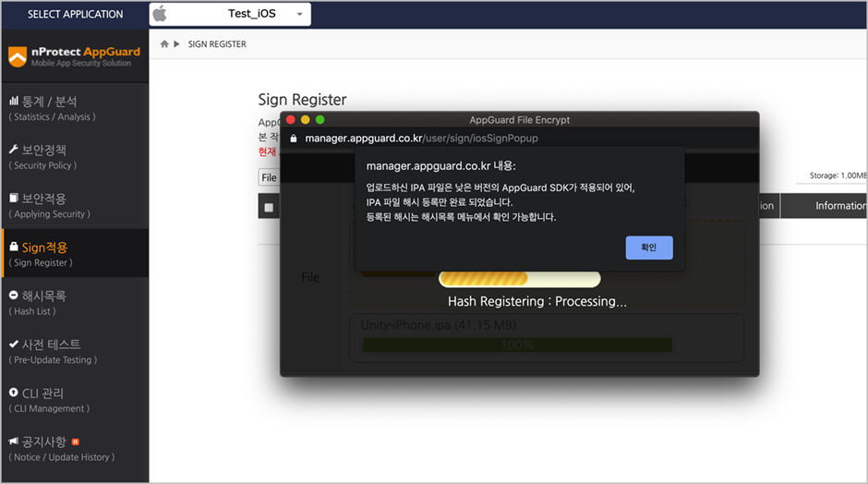Viewport: 868px width, 484px height.
Task: Click the Storage: 1.00MB text
Action: pos(838,175)
